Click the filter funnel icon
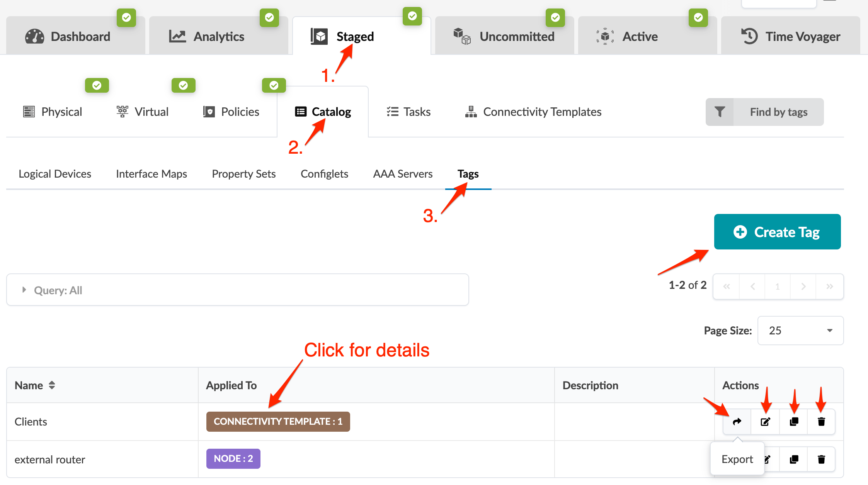Image resolution: width=868 pixels, height=485 pixels. pyautogui.click(x=720, y=112)
